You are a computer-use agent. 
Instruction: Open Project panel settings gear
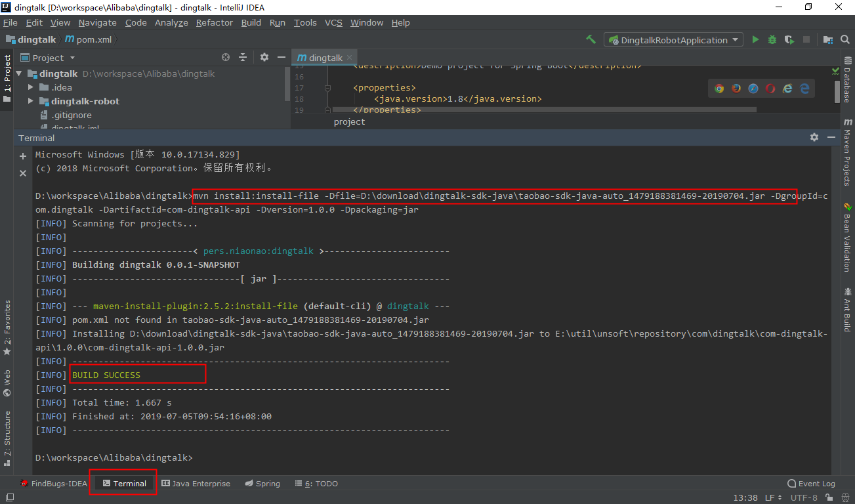click(x=264, y=57)
